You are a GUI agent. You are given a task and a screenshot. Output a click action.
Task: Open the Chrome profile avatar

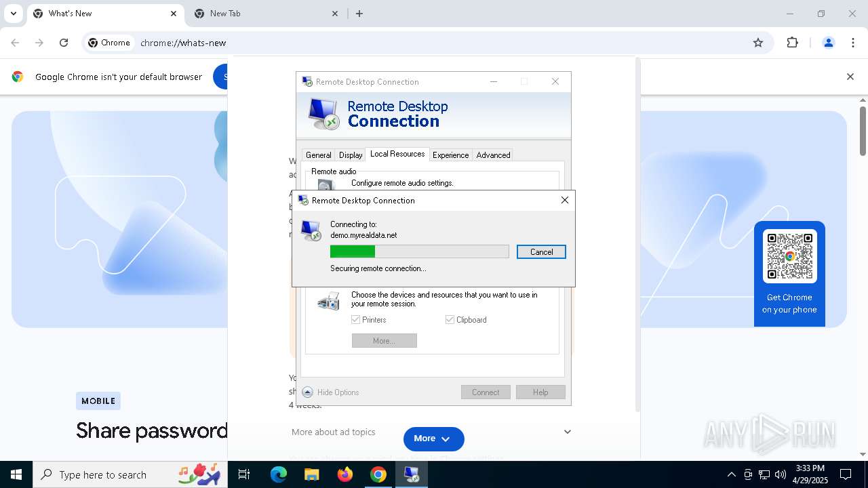coord(828,43)
